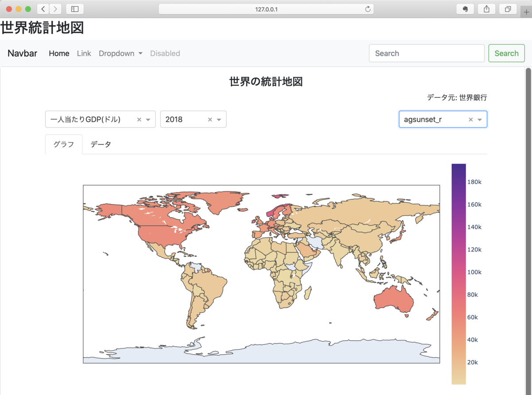Expand the 2018 year dropdown
The width and height of the screenshot is (532, 395).
point(219,120)
